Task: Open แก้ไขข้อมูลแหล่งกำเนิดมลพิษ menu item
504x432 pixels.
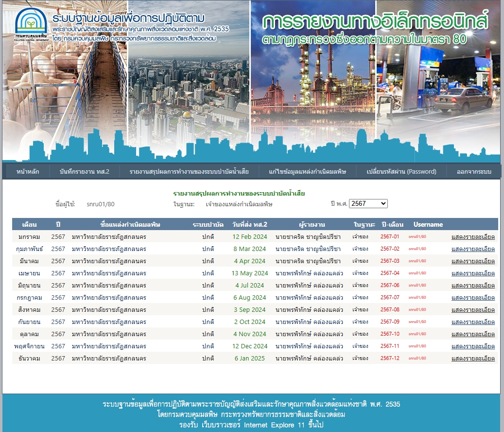Action: (307, 172)
